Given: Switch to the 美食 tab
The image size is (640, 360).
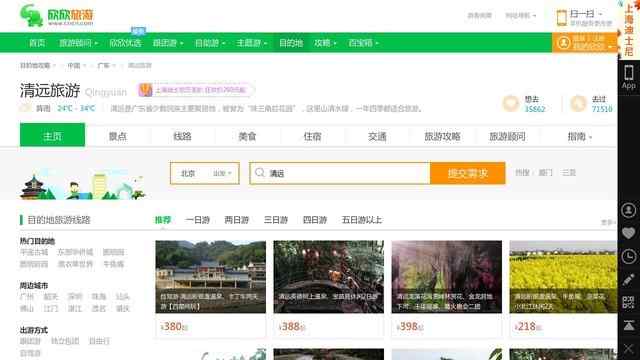Looking at the screenshot, I should tap(247, 136).
